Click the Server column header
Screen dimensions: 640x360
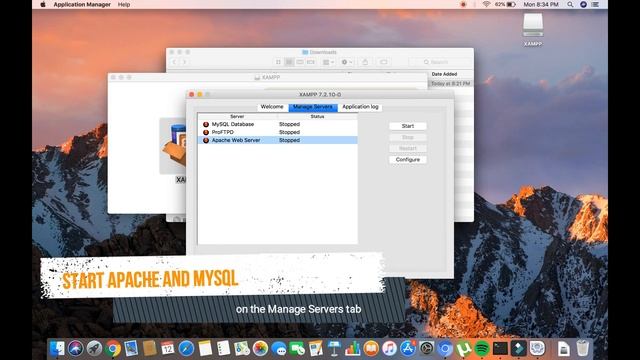click(x=237, y=117)
